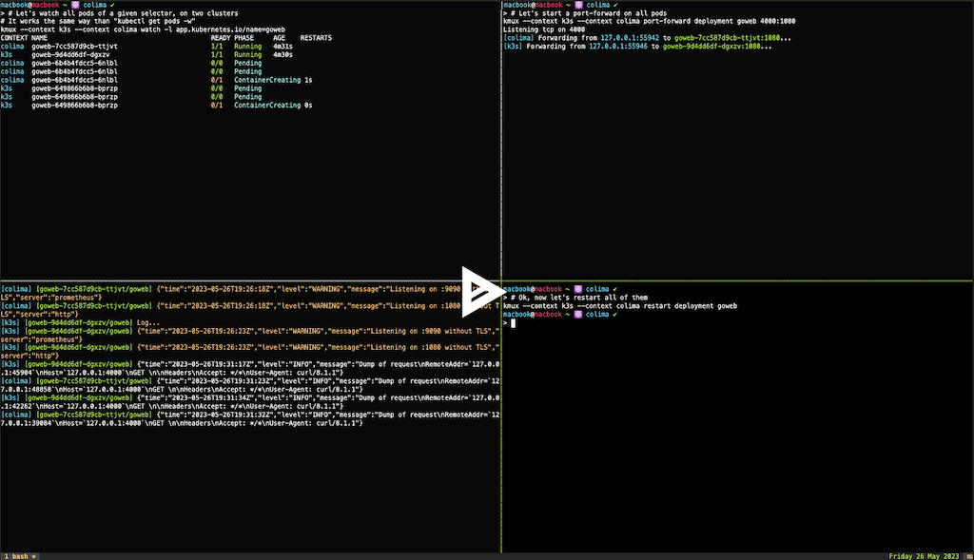Click the '0/1' ready value in the goweb-649866b6b8-bprzp row
Screen dimensions: 974x560
coord(217,106)
